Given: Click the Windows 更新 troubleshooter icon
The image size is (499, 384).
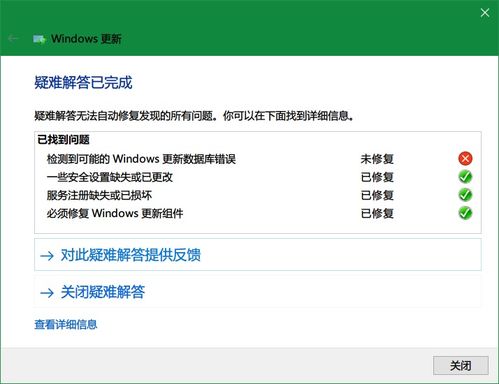Looking at the screenshot, I should pyautogui.click(x=39, y=39).
